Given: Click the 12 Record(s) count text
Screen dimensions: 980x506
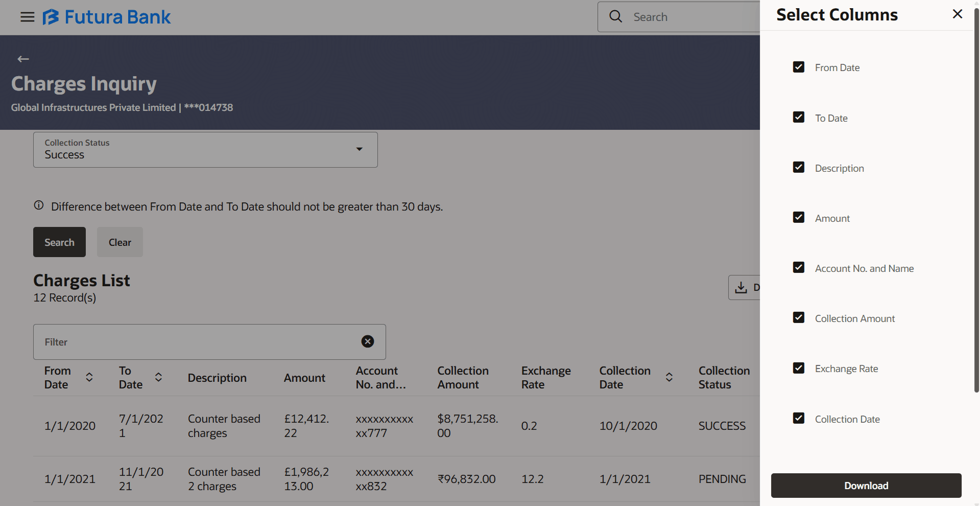Looking at the screenshot, I should tap(65, 297).
